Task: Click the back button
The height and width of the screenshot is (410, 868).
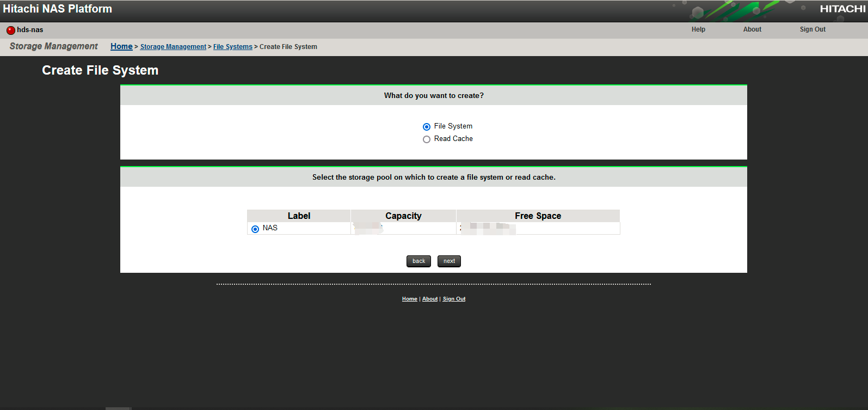Action: coord(418,261)
